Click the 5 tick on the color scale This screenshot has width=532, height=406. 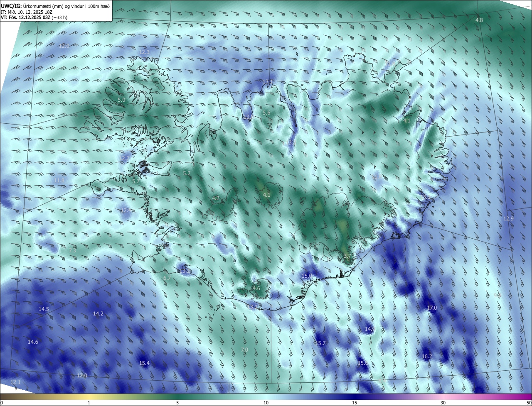tap(177, 403)
